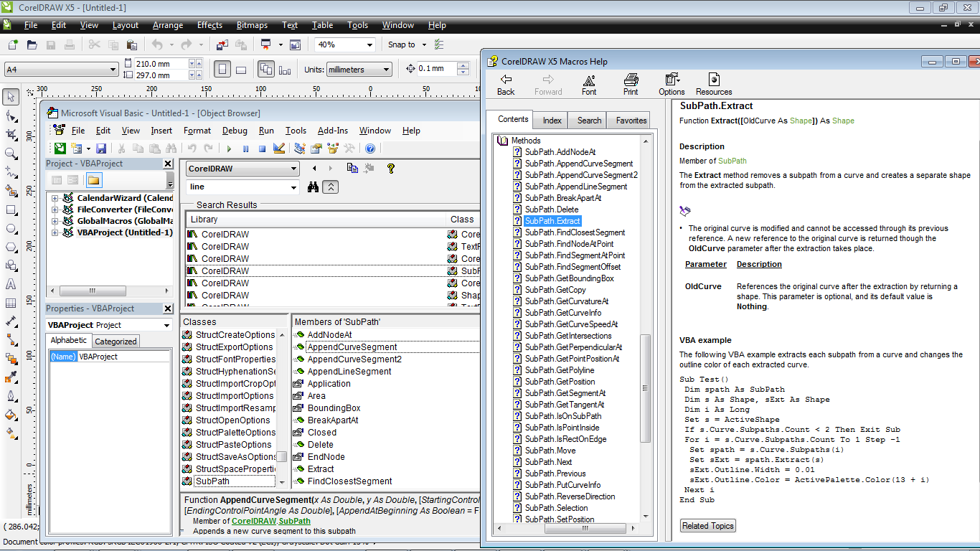Open VBAProject Project properties dropdown
The height and width of the screenshot is (551, 980).
[166, 325]
